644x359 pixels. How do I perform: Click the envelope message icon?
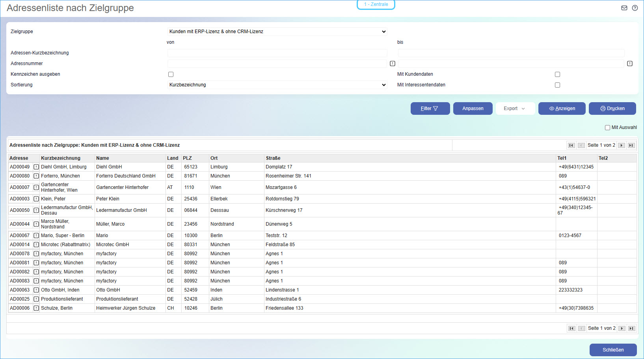pos(624,8)
